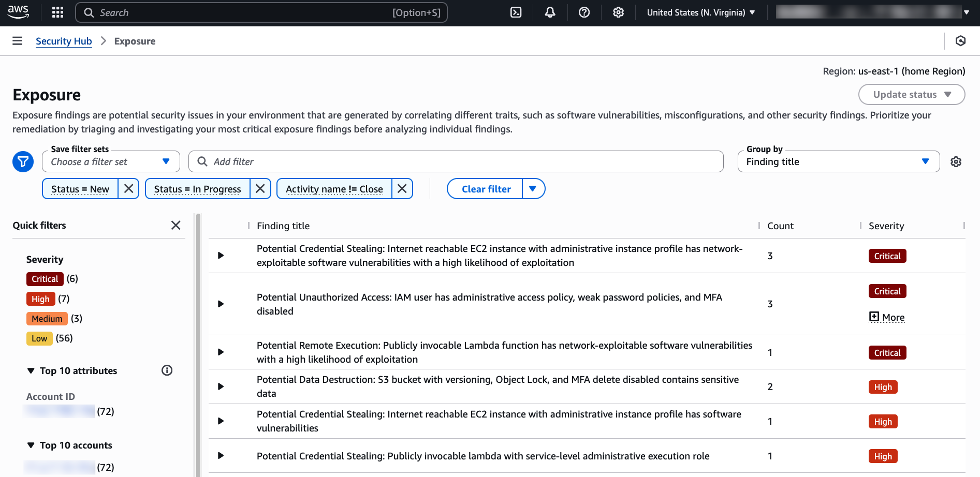Toggle the side navigation hamburger menu
980x477 pixels.
tap(18, 41)
